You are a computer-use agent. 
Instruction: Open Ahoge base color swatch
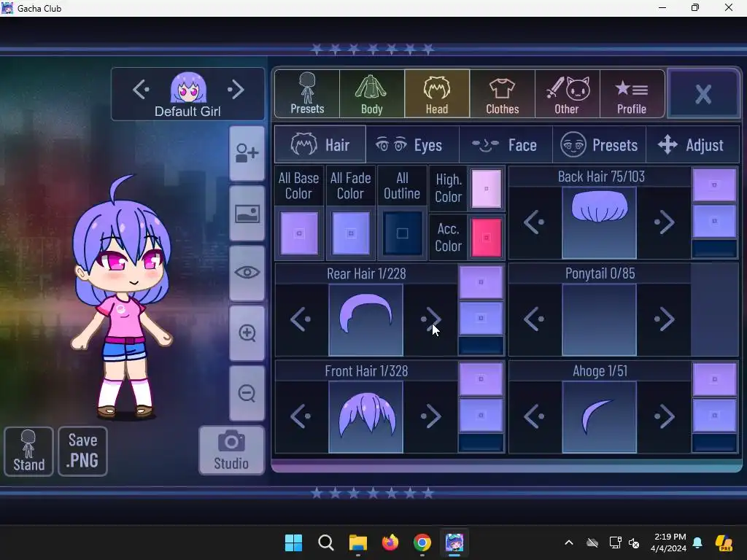point(714,379)
